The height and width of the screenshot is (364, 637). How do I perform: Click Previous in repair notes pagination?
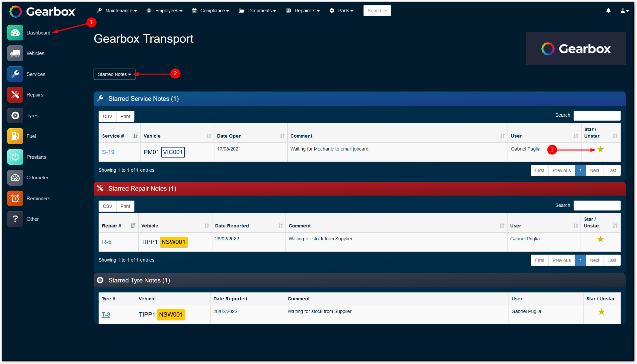pyautogui.click(x=562, y=260)
